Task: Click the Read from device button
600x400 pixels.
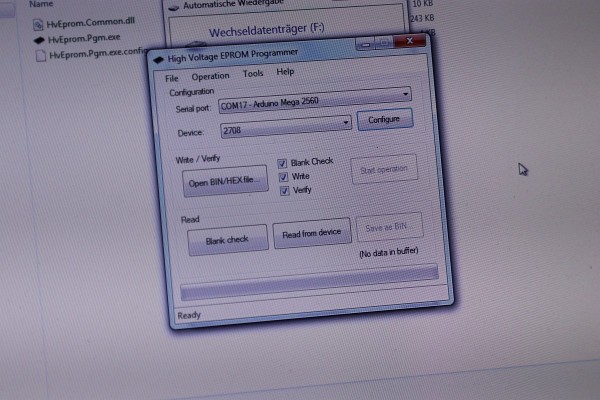Action: tap(312, 234)
